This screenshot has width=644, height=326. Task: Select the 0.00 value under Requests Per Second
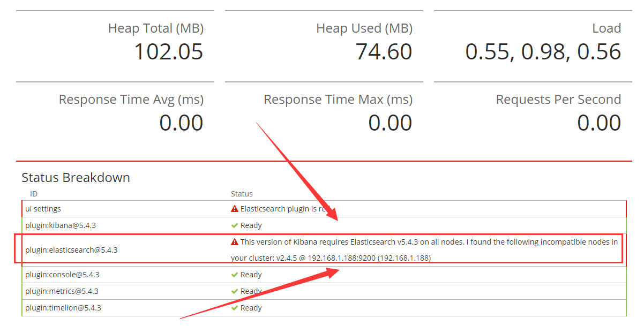pos(600,123)
